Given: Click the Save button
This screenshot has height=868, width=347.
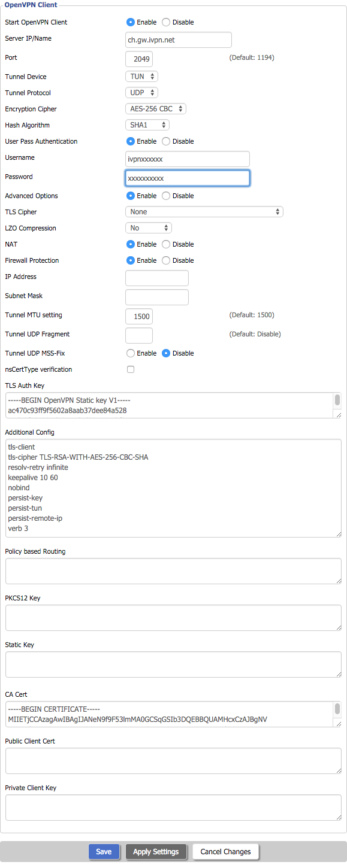Looking at the screenshot, I should click(x=104, y=852).
